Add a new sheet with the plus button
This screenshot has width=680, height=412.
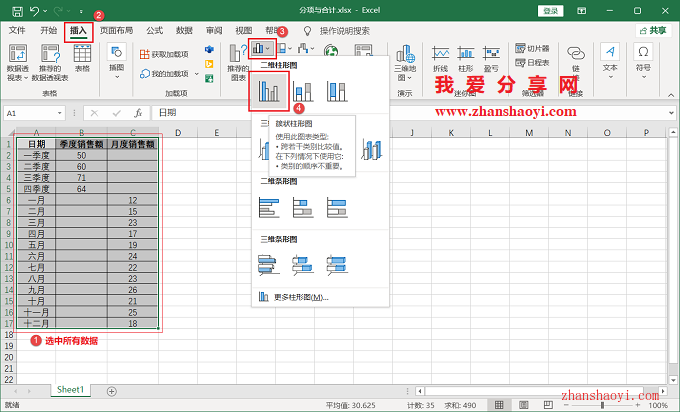point(111,391)
